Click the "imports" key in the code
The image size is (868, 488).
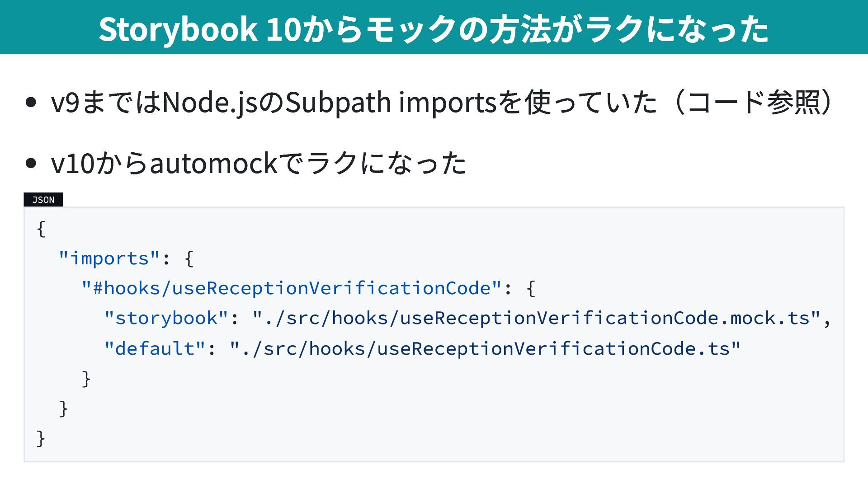tap(109, 258)
